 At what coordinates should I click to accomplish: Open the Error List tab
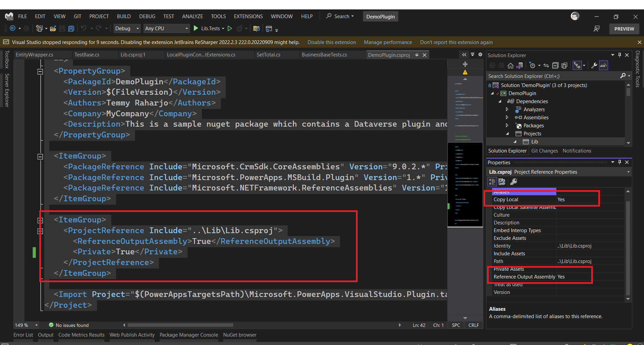click(x=23, y=335)
